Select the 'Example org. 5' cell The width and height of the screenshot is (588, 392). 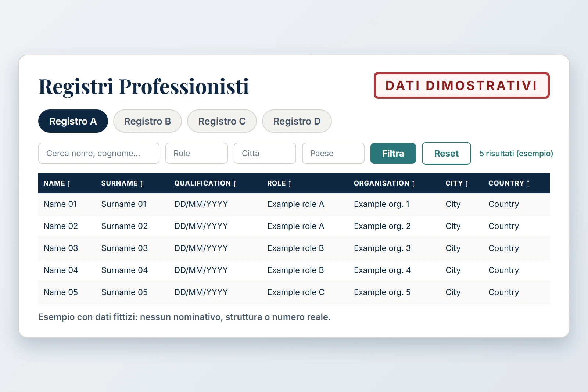[382, 292]
